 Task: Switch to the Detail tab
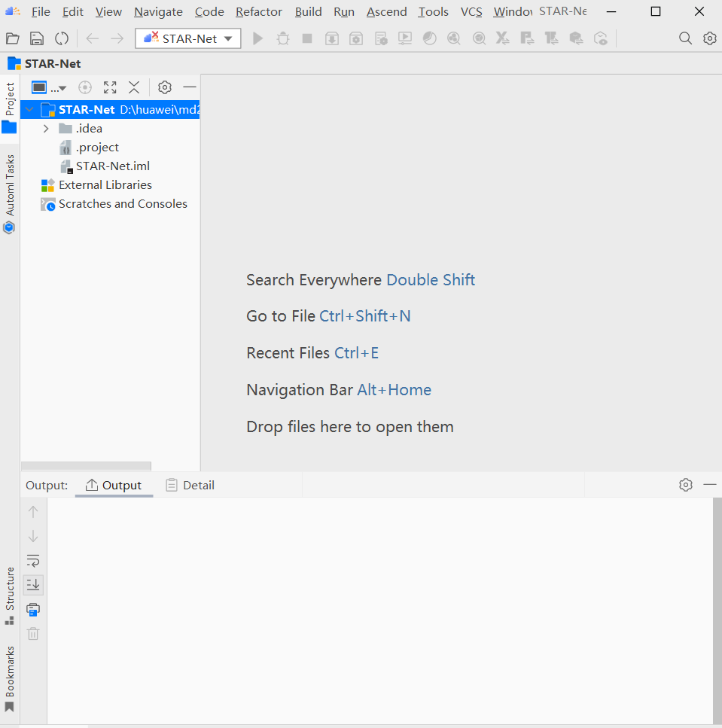click(x=190, y=486)
